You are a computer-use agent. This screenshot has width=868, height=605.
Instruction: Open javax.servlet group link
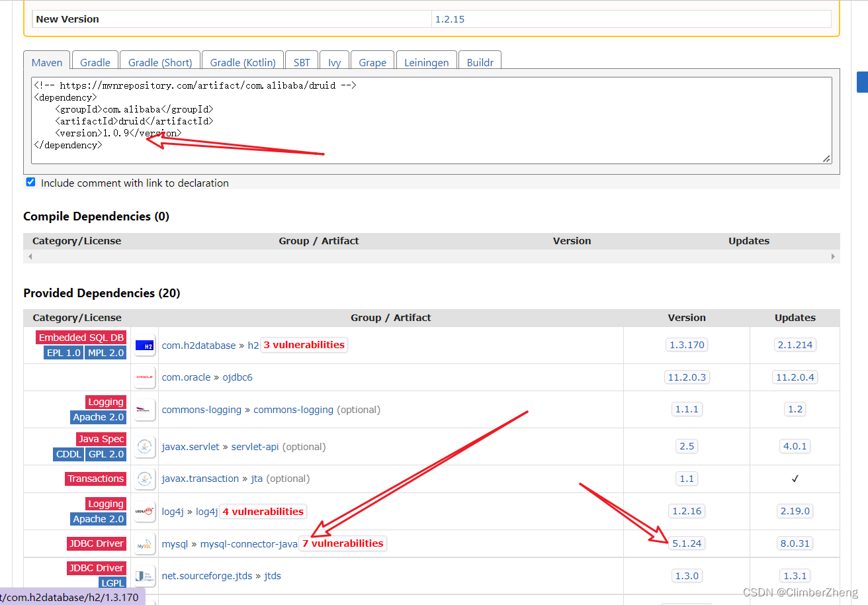coord(191,447)
